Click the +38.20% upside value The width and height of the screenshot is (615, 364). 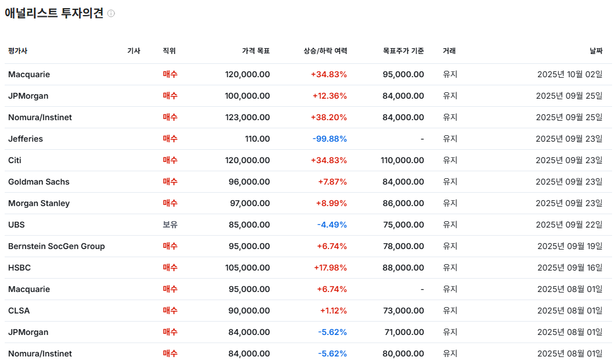click(328, 117)
